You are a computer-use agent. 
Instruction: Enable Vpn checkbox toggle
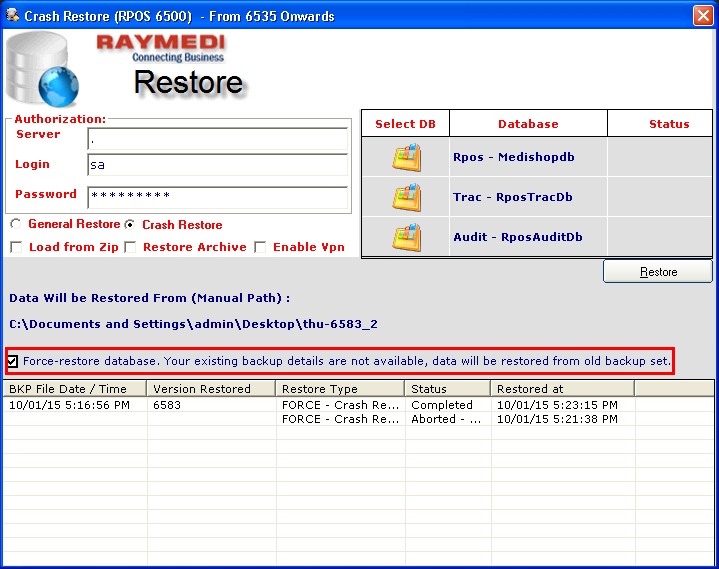coord(260,247)
